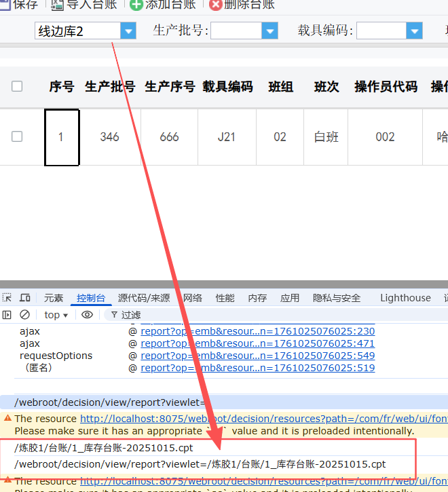448x492 pixels.
Task: Click the cell with value 666
Action: (169, 137)
